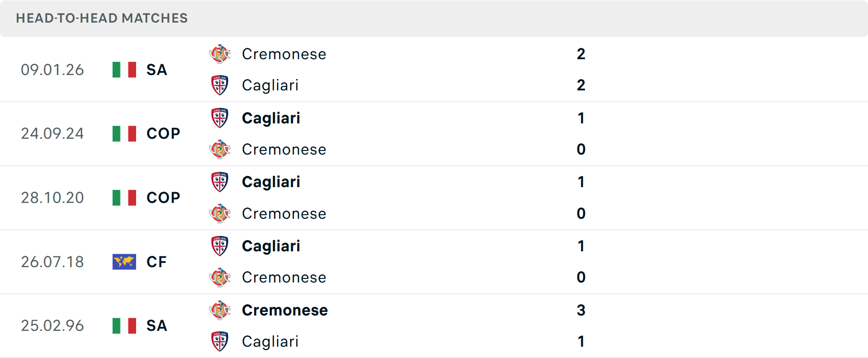Screen dimensions: 868x358
Task: Select the COP label for the 28.10.20 fixture
Action: point(162,198)
